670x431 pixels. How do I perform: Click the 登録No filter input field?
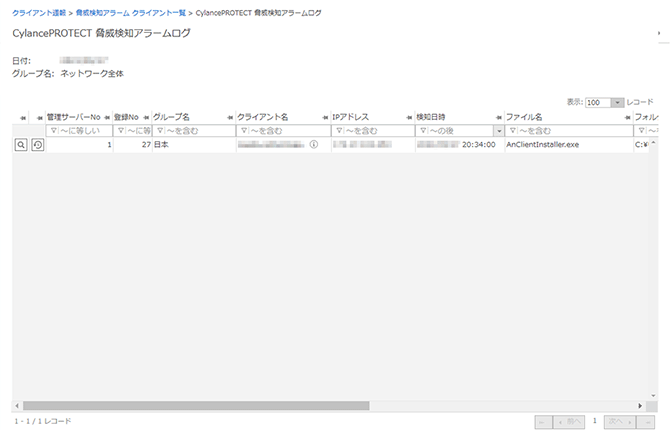coord(137,131)
